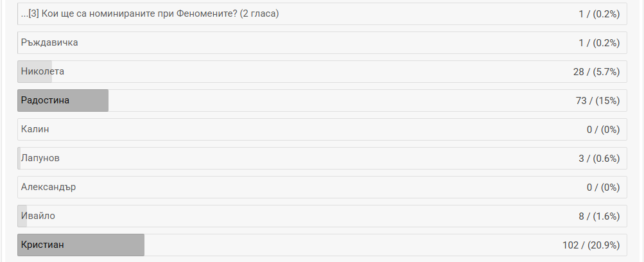Viewport: 644px width, 262px height.
Task: Click the Лапунов name label
Action: pyautogui.click(x=40, y=158)
